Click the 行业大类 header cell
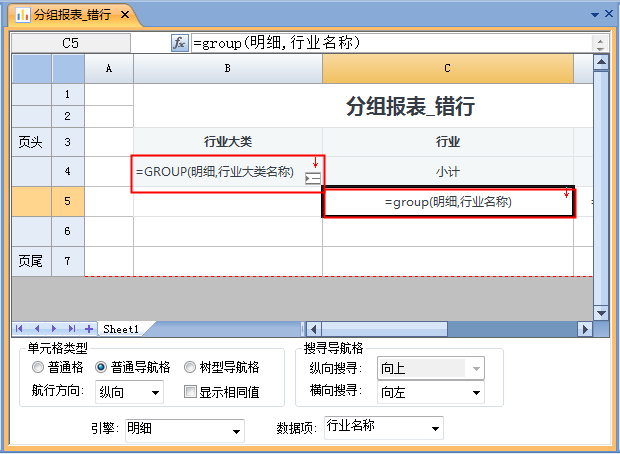The image size is (620, 454). pos(228,142)
